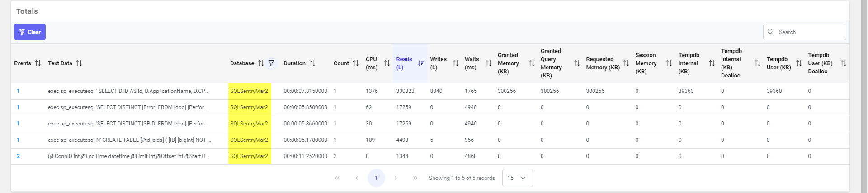Open events link for the CREATE TABLE row
868x193 pixels.
tap(18, 140)
